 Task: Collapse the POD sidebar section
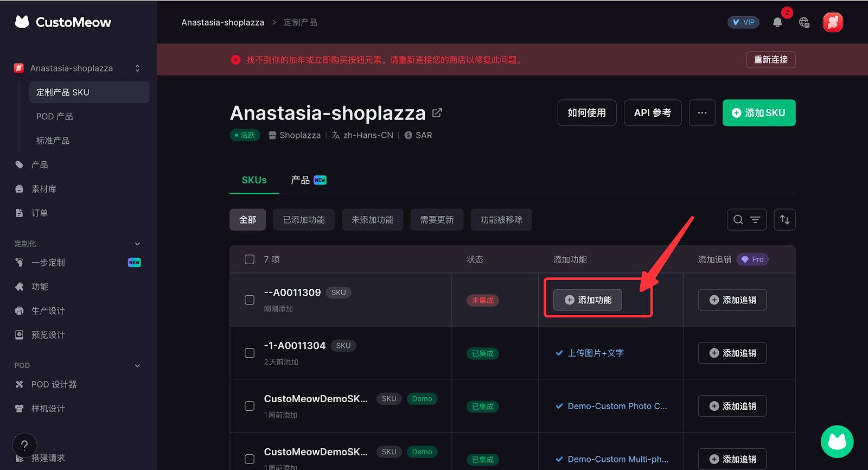tap(137, 366)
